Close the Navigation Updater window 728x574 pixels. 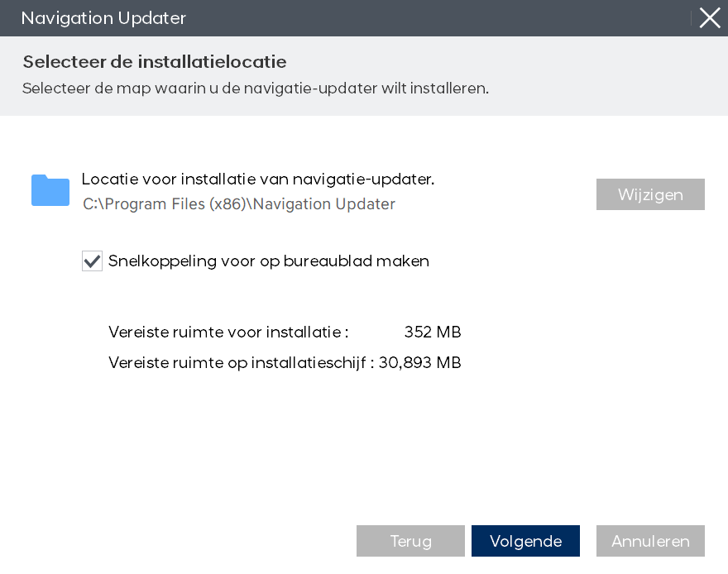point(710,18)
